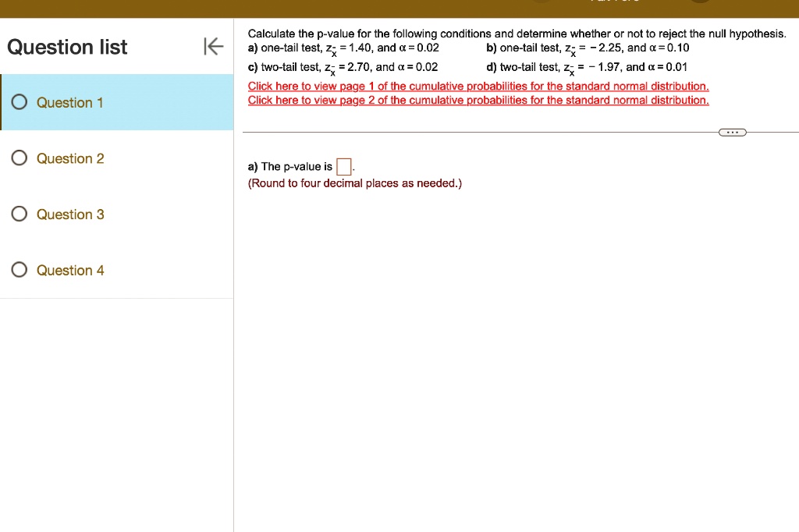Screen dimensions: 799x532
Task: Click the Question 4 status circle
Action: pyautogui.click(x=18, y=270)
